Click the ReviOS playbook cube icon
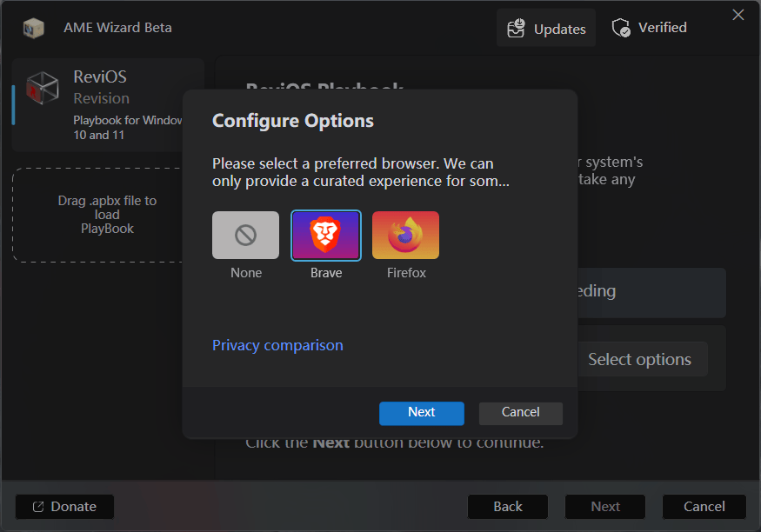 click(43, 87)
